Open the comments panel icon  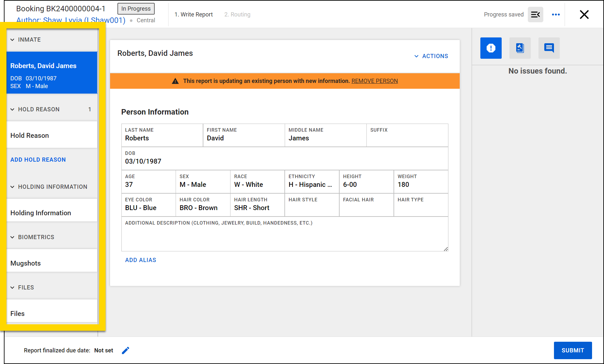click(x=549, y=48)
